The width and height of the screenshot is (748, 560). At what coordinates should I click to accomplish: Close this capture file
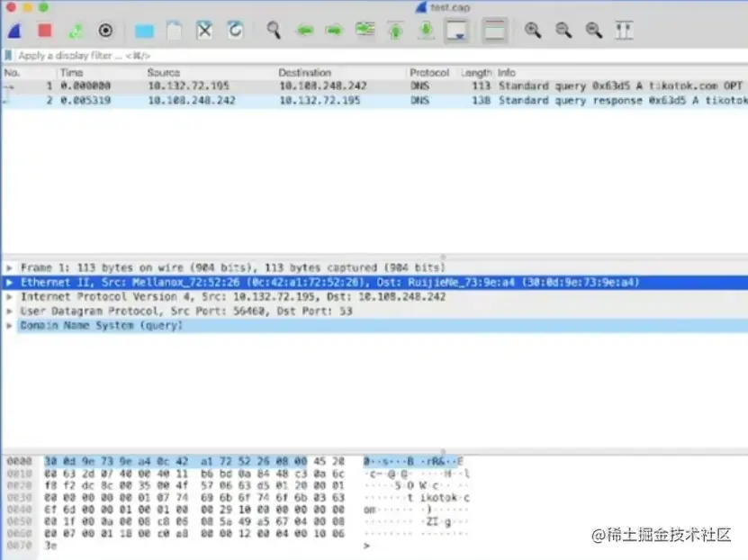pyautogui.click(x=204, y=31)
